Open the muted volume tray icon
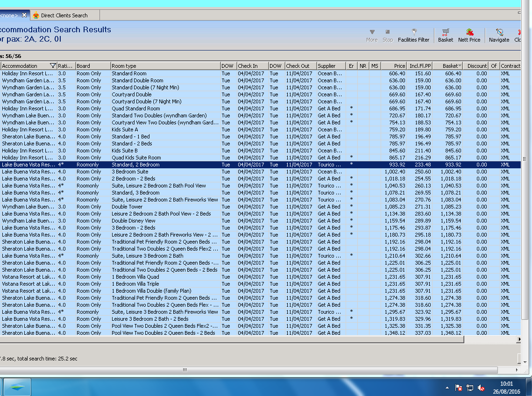The image size is (532, 396). (481, 388)
